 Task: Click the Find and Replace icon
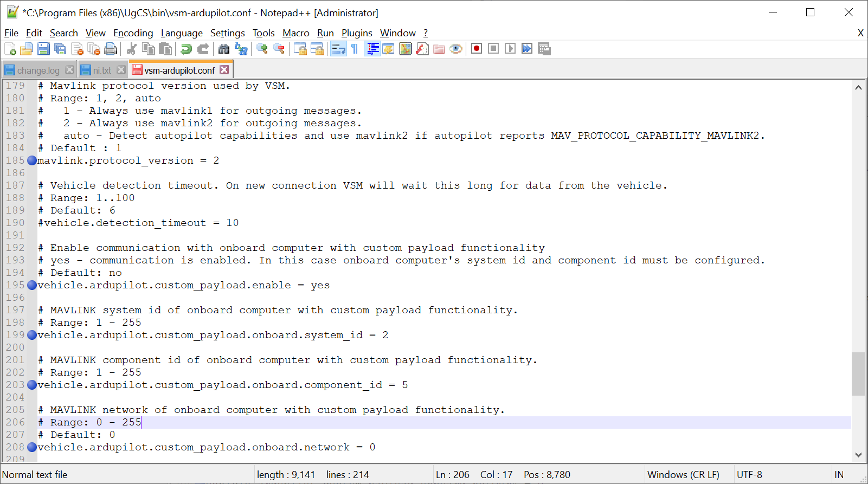point(241,49)
